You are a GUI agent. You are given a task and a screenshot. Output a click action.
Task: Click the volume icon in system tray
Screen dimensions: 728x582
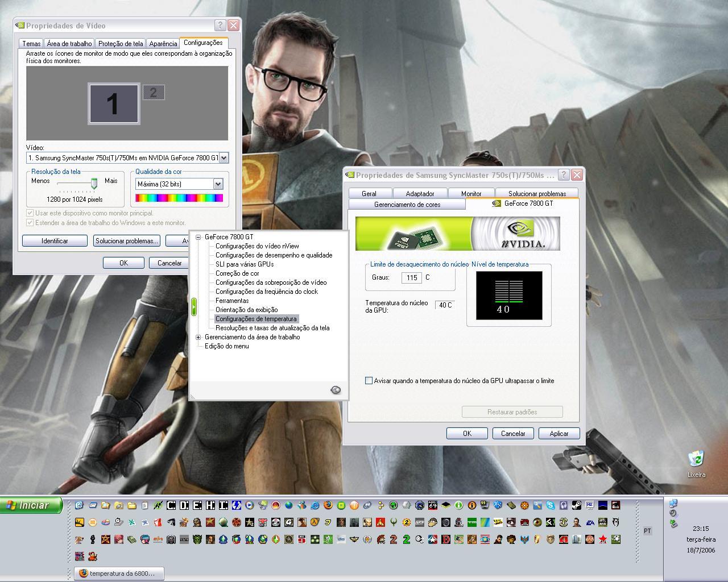tap(673, 513)
